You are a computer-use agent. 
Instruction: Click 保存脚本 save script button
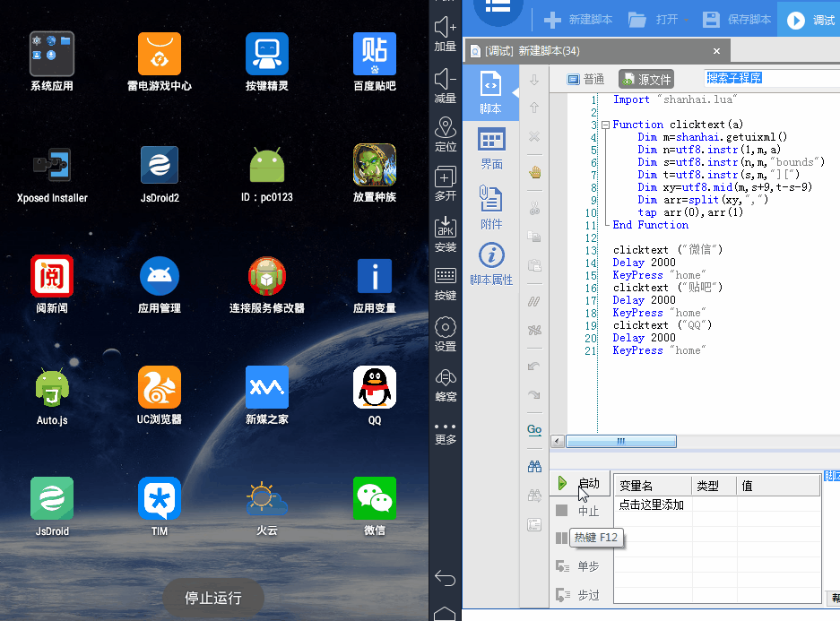(737, 20)
